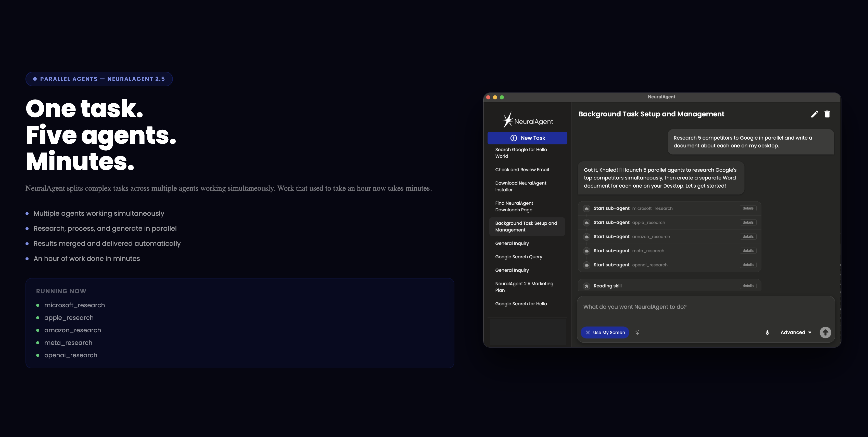Open the Advanced dropdown
868x437 pixels.
click(796, 332)
